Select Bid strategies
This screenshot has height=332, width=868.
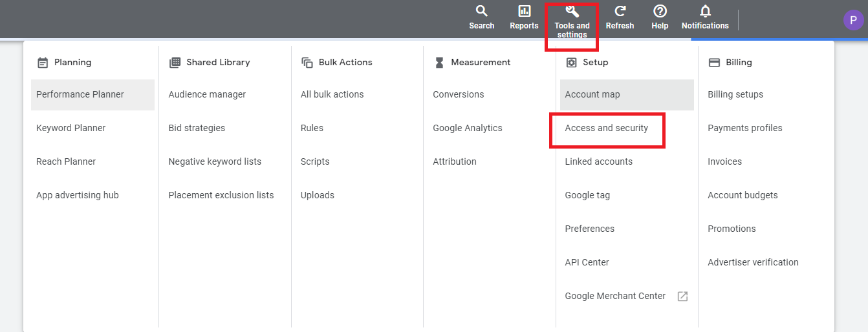[x=197, y=128]
